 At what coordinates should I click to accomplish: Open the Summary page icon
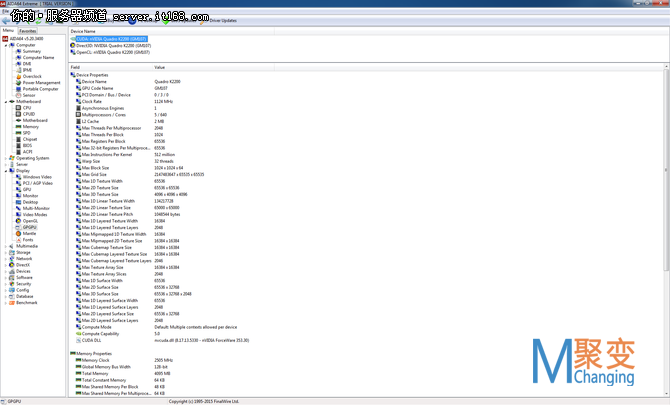18,51
